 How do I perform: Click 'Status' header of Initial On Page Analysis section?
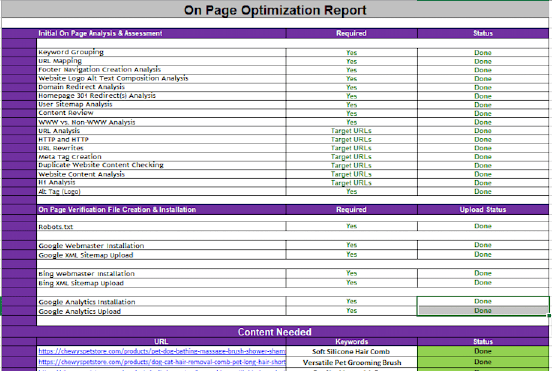pos(483,33)
